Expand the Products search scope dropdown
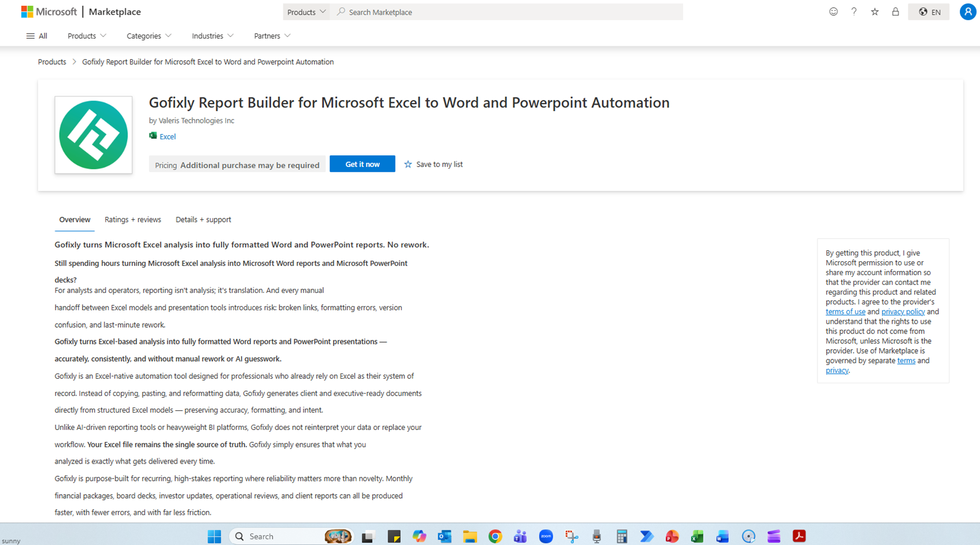 [306, 12]
